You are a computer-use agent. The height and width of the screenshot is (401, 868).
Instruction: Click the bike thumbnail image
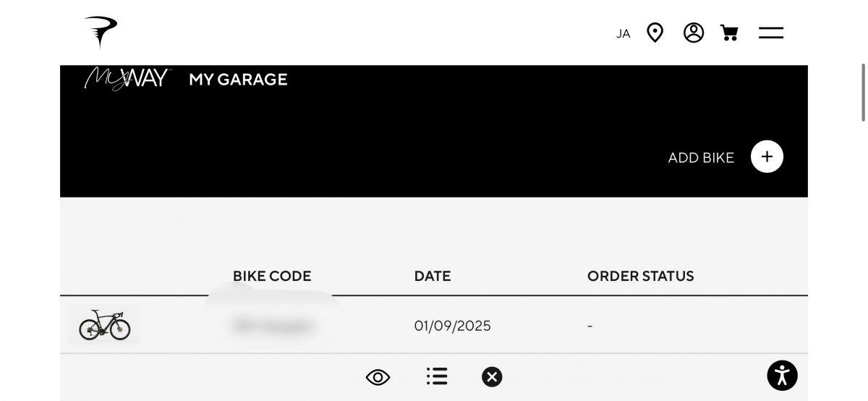[x=105, y=325]
